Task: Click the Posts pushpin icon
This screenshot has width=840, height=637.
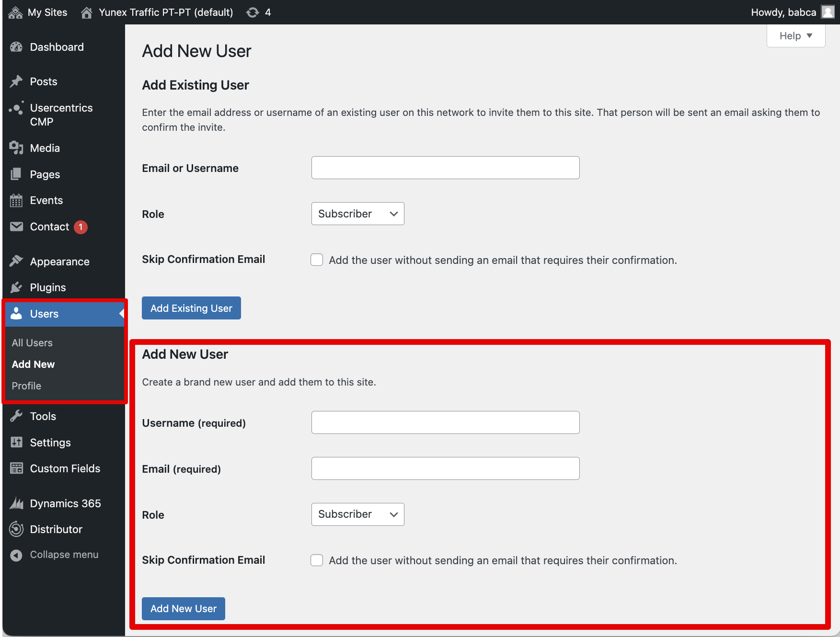Action: click(x=16, y=81)
